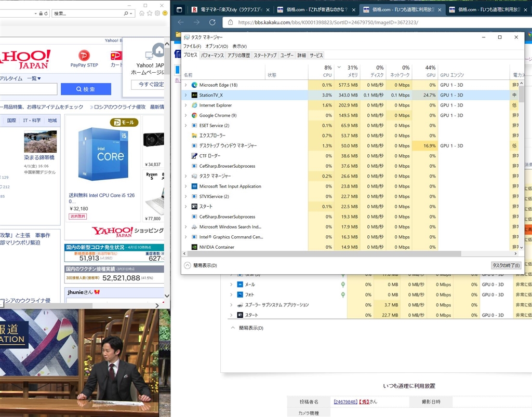Open the ファイル(F) menu

(192, 46)
